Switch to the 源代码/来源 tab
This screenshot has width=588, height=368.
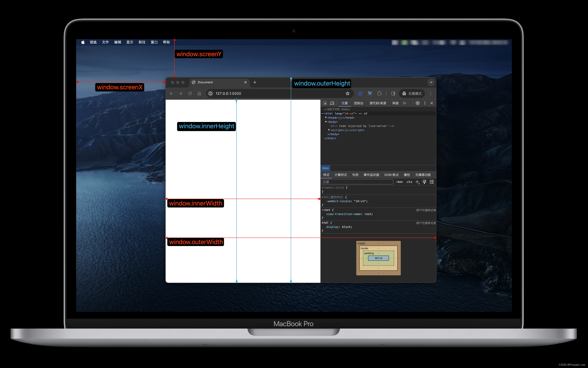pyautogui.click(x=378, y=103)
